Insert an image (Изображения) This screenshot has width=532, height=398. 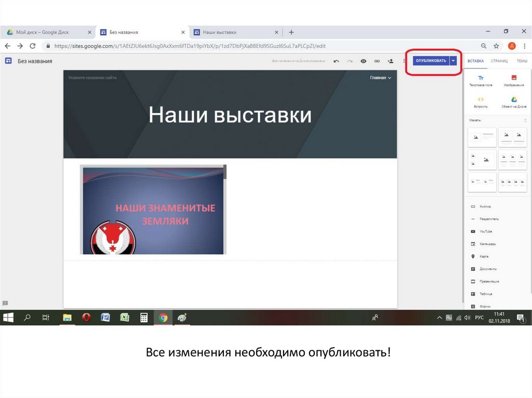pyautogui.click(x=514, y=81)
